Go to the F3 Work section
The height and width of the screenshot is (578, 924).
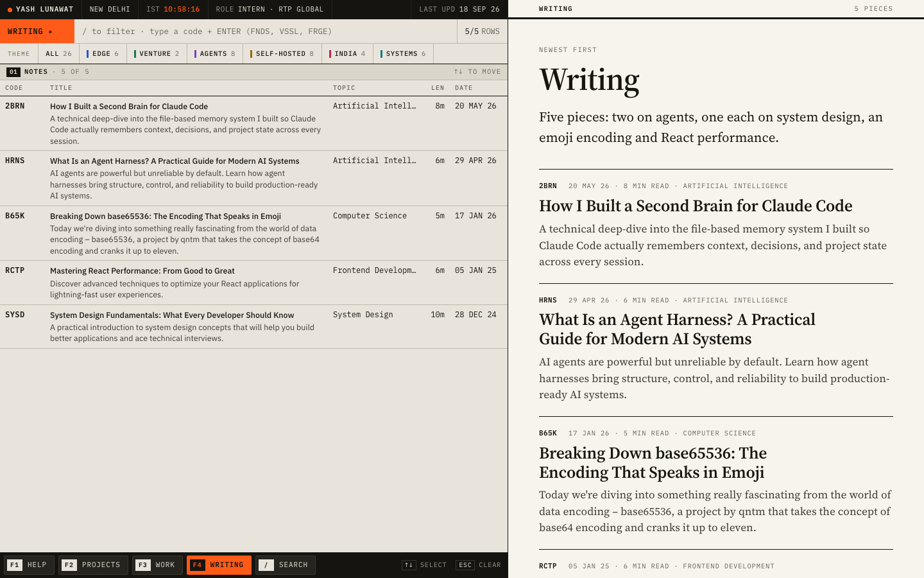pyautogui.click(x=158, y=565)
